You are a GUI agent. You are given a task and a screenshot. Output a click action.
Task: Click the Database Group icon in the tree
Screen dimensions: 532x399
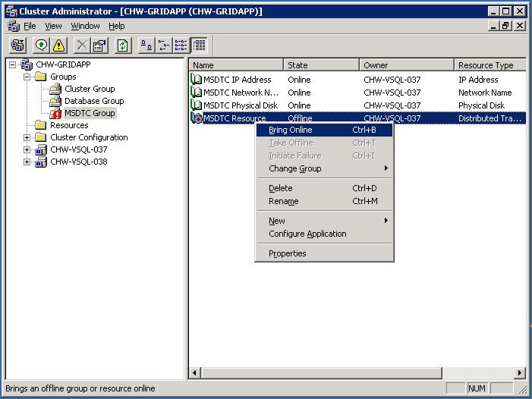[x=55, y=101]
